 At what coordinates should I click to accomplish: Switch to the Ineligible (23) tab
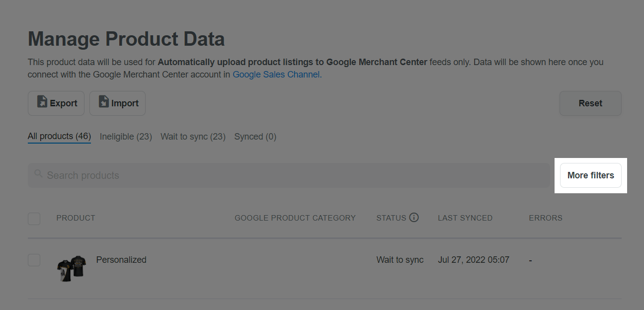coord(126,136)
